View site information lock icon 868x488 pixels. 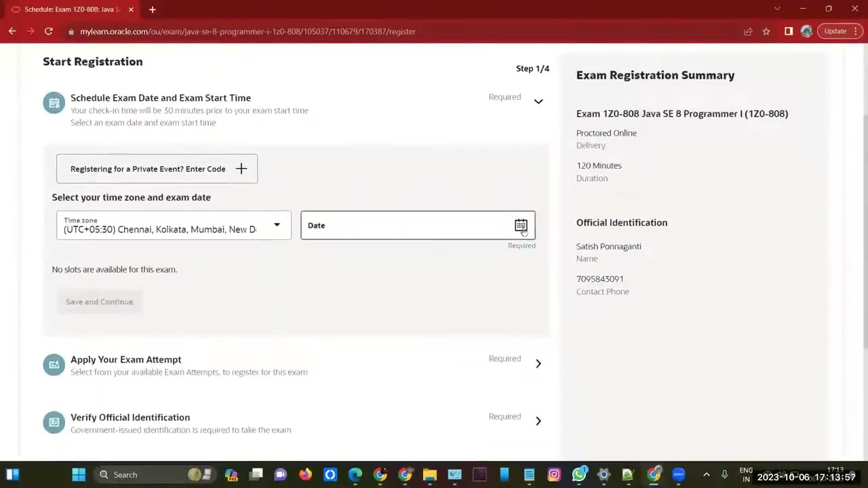tap(71, 31)
